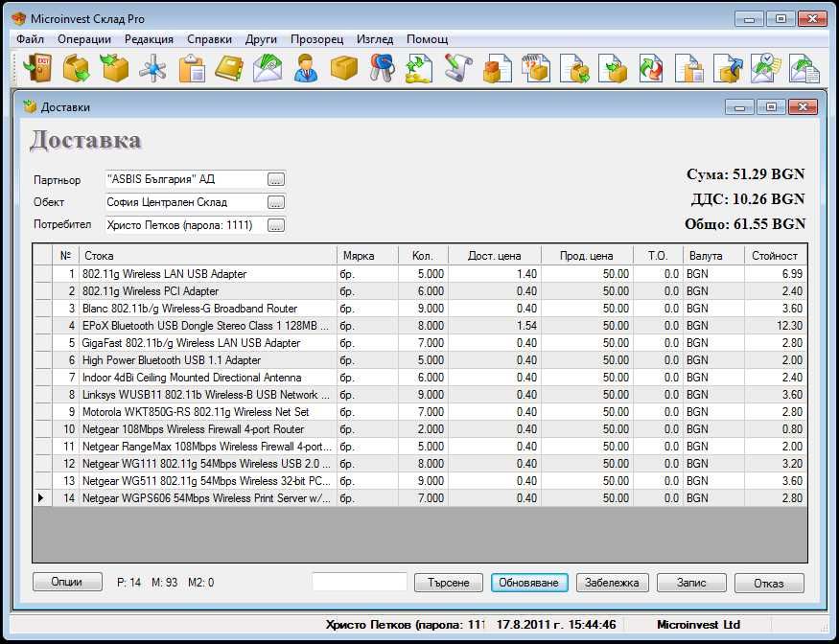Click the plain cardboard box toolbar icon

tap(343, 68)
